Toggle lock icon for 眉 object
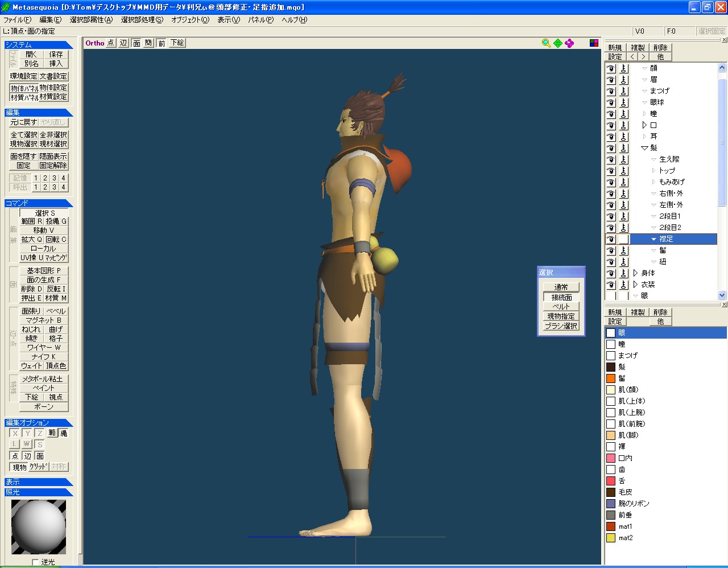The image size is (728, 568). tap(624, 80)
